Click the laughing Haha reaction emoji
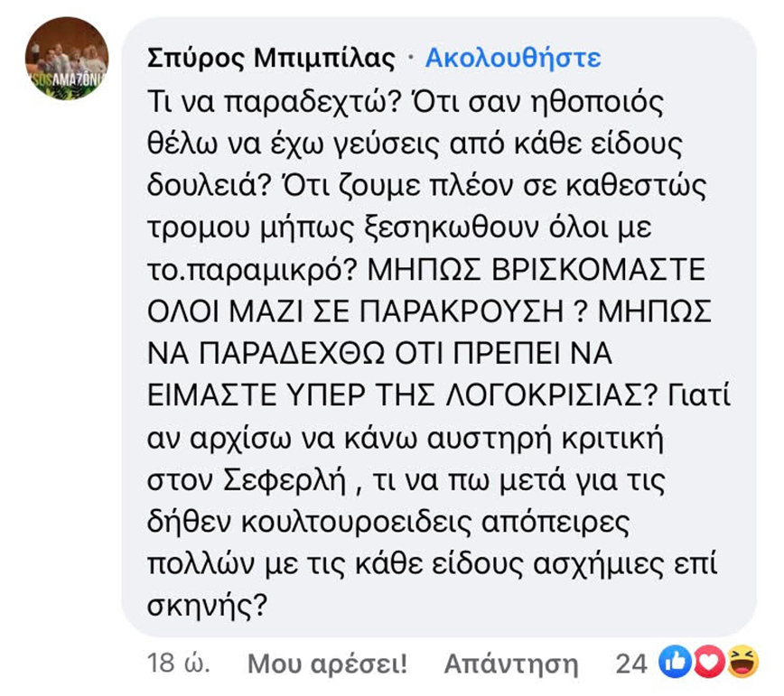The image size is (784, 696). 741,664
